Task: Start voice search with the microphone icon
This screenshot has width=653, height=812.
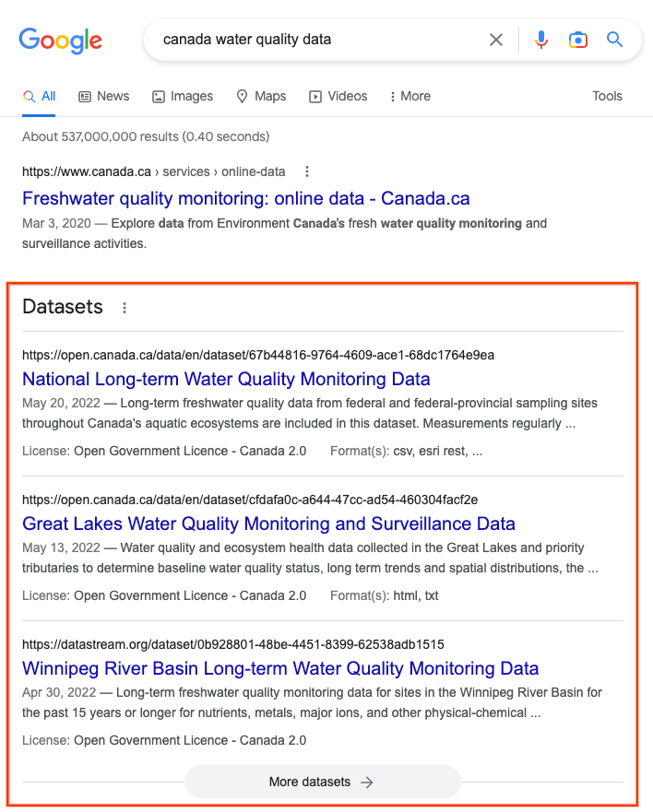Action: 541,40
